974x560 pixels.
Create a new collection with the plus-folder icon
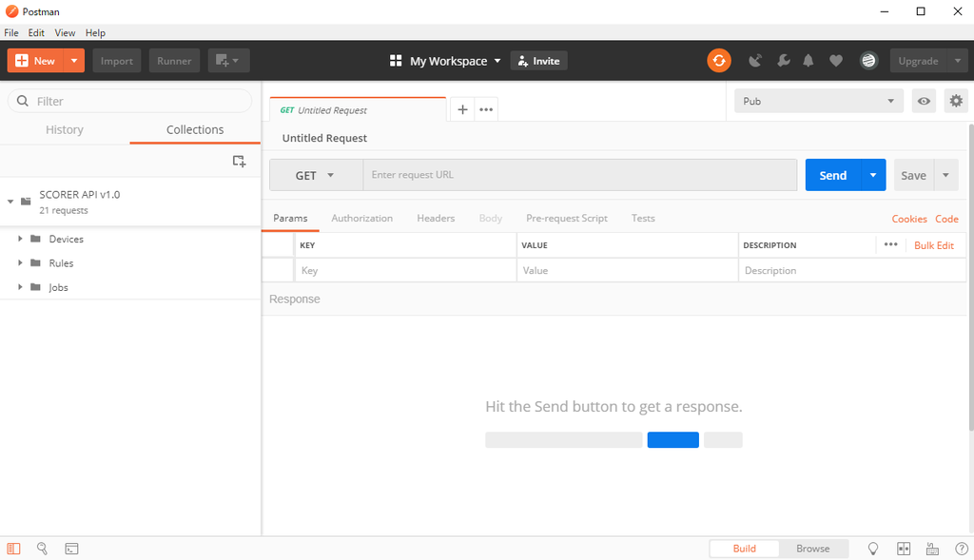(239, 162)
